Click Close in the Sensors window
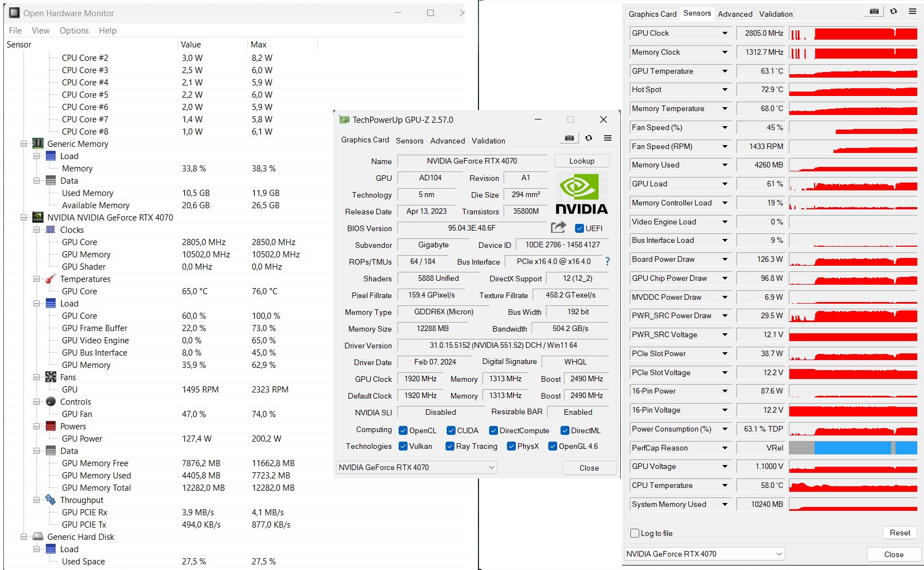 pyautogui.click(x=894, y=554)
